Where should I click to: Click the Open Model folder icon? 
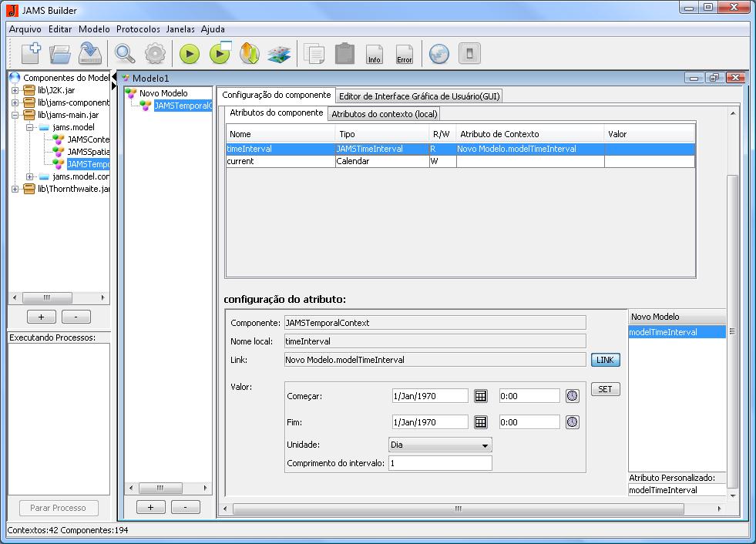click(60, 54)
